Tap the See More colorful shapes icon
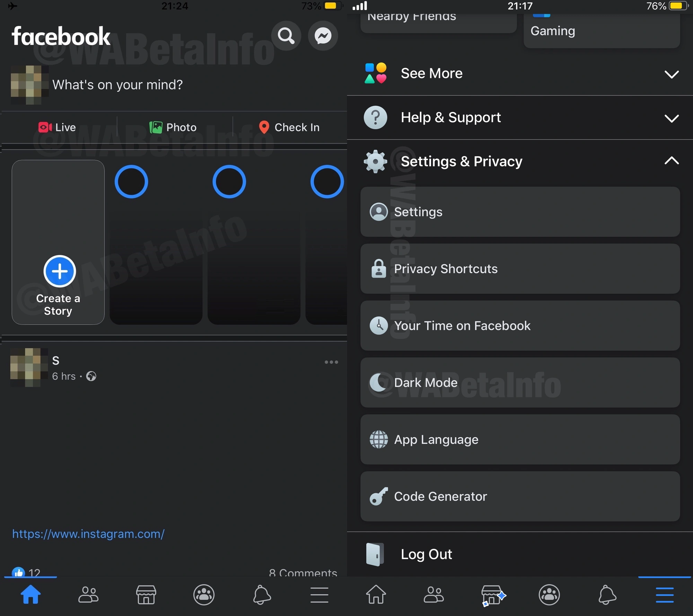This screenshot has width=693, height=616. (376, 73)
